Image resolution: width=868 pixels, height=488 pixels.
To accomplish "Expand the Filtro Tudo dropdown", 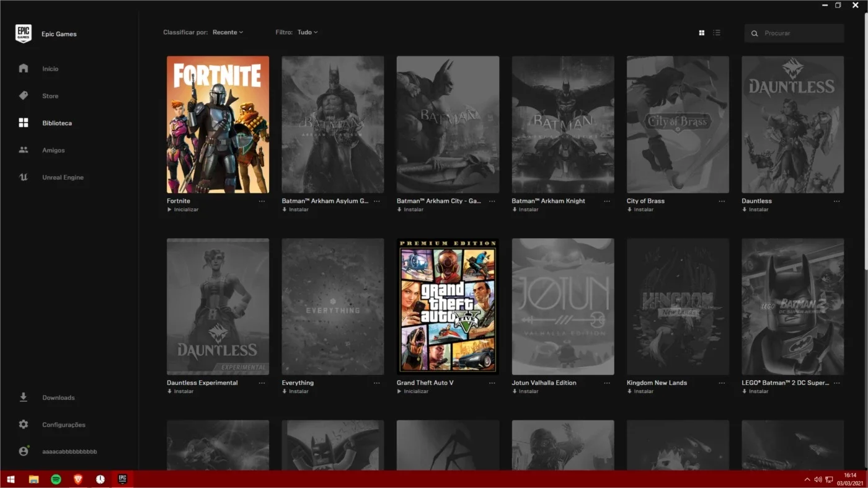I will pyautogui.click(x=307, y=32).
